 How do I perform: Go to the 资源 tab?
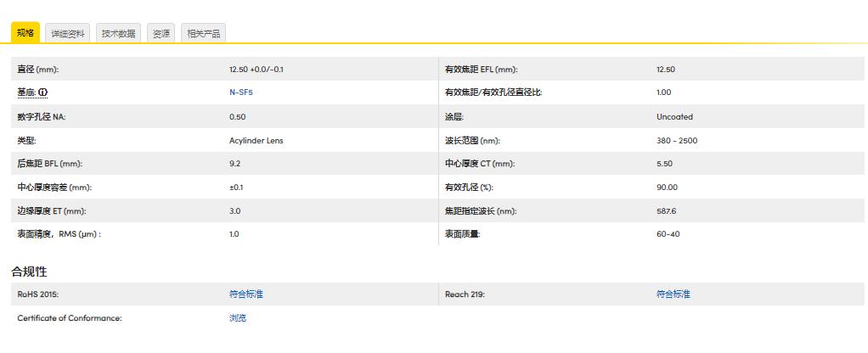click(161, 33)
